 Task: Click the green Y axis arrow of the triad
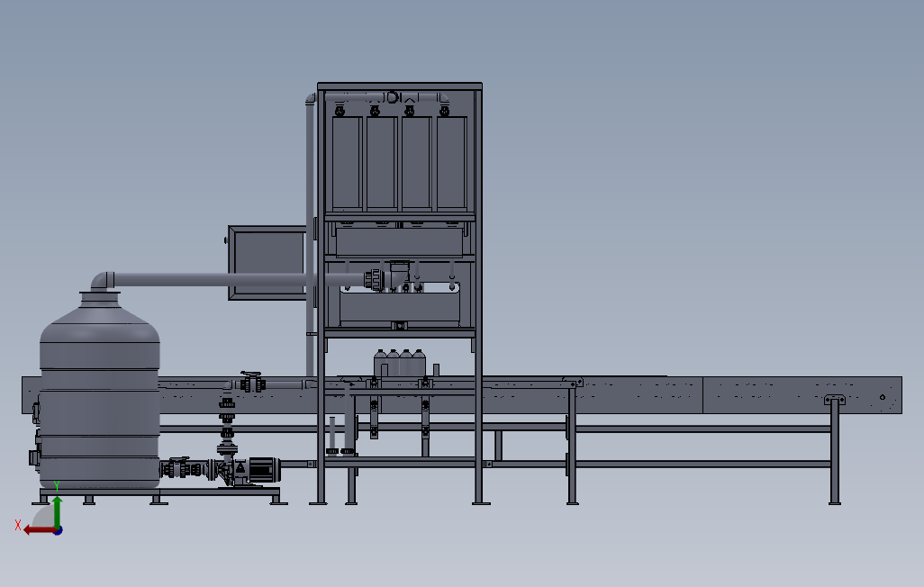pyautogui.click(x=57, y=511)
